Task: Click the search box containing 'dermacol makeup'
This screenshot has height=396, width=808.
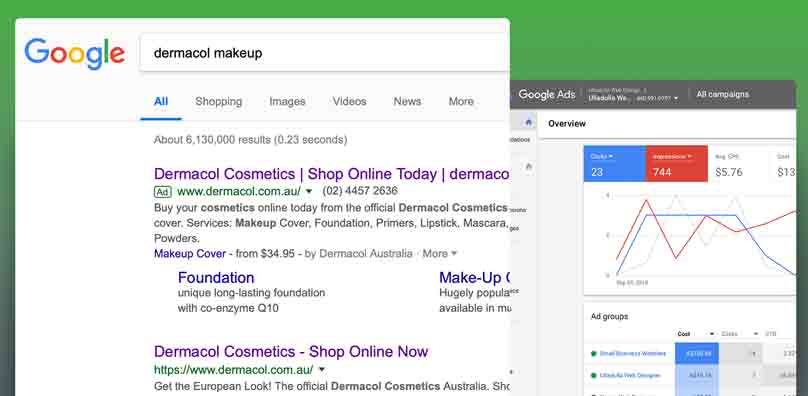Action: point(325,53)
